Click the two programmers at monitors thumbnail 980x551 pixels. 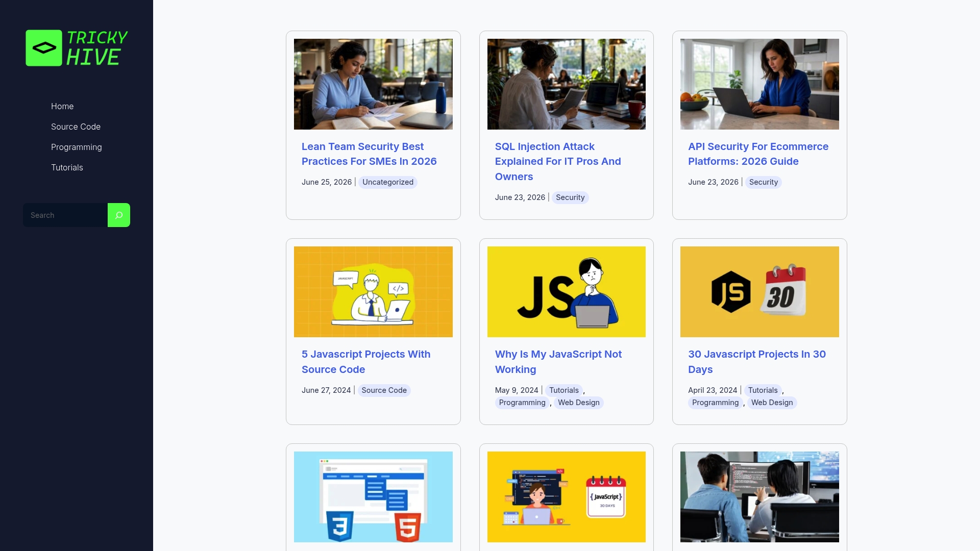coord(759,497)
